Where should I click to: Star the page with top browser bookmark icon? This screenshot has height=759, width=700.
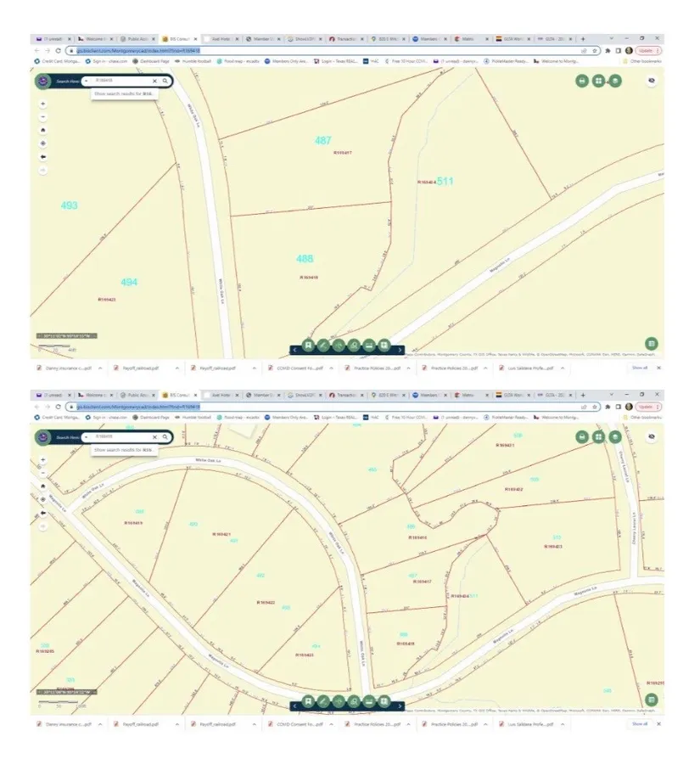click(x=595, y=50)
